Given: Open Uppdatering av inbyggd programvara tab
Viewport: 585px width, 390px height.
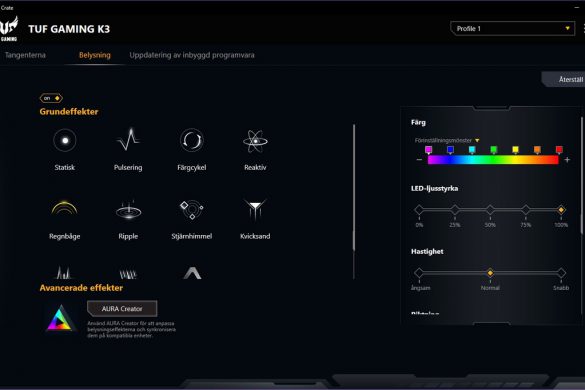Looking at the screenshot, I should coord(192,55).
